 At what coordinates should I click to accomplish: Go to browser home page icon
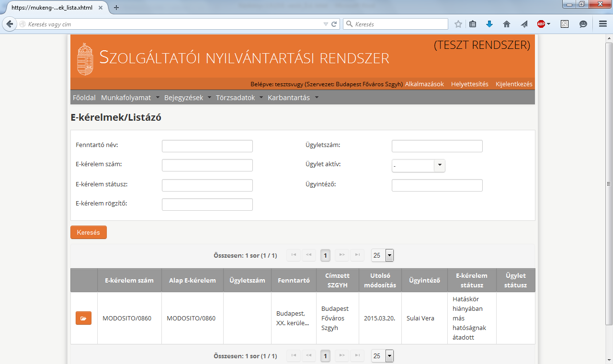click(506, 24)
